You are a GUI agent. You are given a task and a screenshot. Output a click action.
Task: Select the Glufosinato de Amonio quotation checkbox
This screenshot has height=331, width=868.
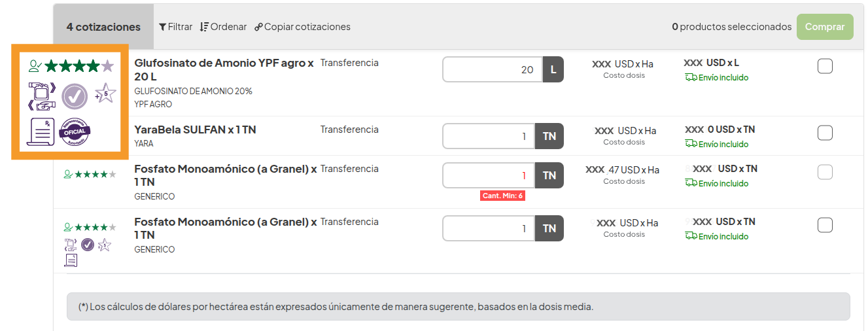pyautogui.click(x=825, y=66)
